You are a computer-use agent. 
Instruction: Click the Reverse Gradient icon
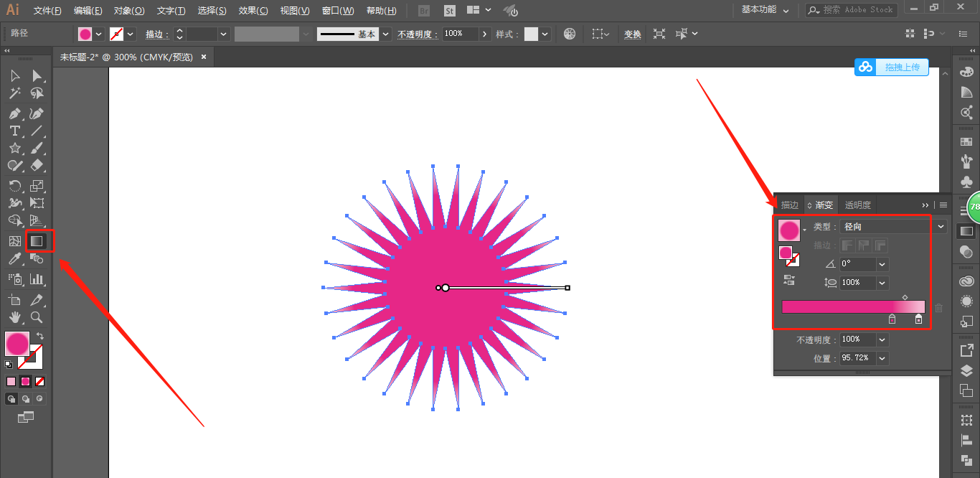tap(789, 280)
